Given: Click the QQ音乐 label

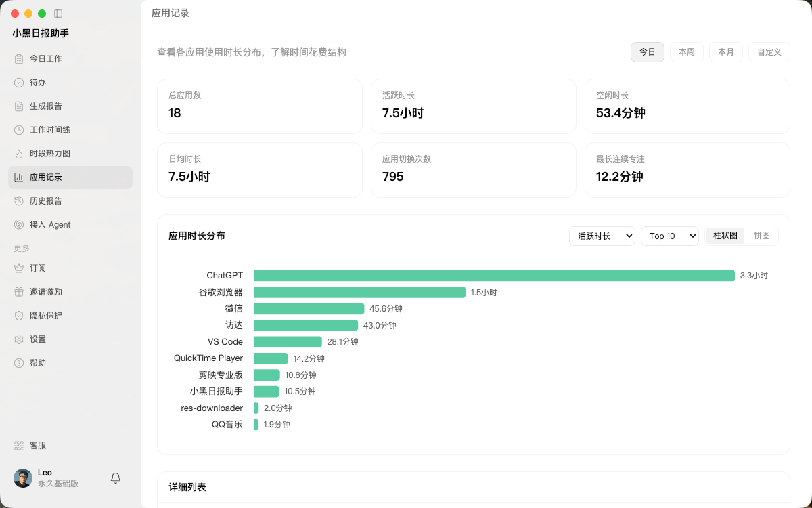Looking at the screenshot, I should coord(227,425).
